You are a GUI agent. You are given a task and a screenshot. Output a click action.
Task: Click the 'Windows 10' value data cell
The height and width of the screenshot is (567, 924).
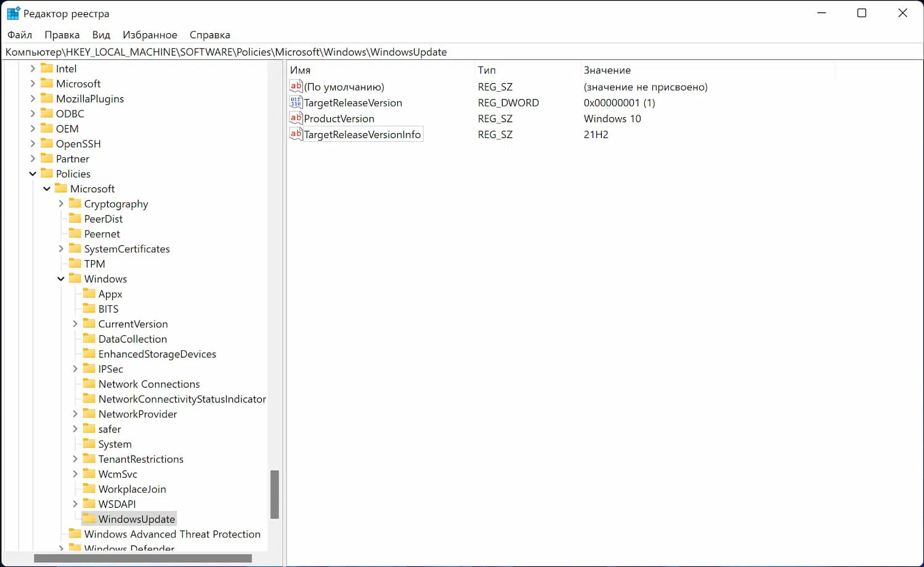coord(612,118)
